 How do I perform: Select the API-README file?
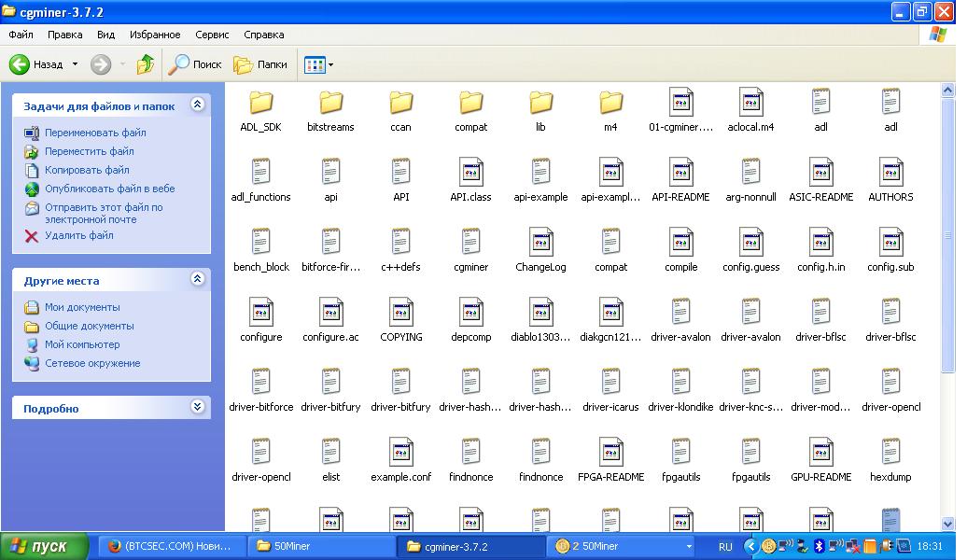pos(680,181)
